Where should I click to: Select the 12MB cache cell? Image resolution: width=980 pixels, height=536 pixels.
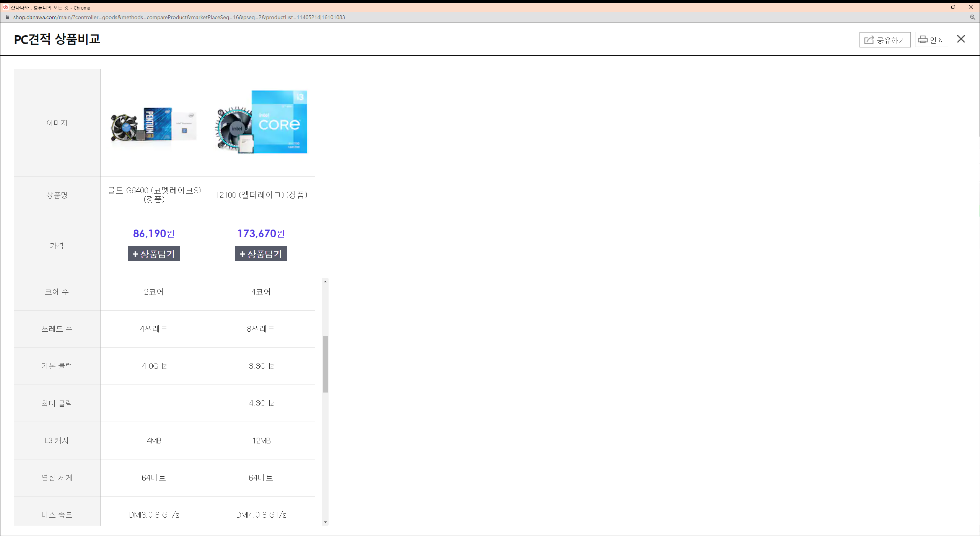tap(261, 440)
